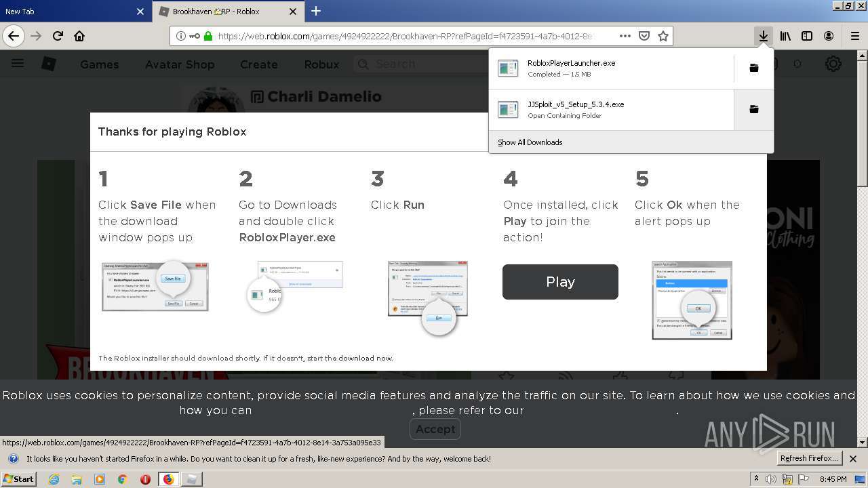This screenshot has height=488, width=868.
Task: Select the Firefox taskbar button
Action: 168,479
